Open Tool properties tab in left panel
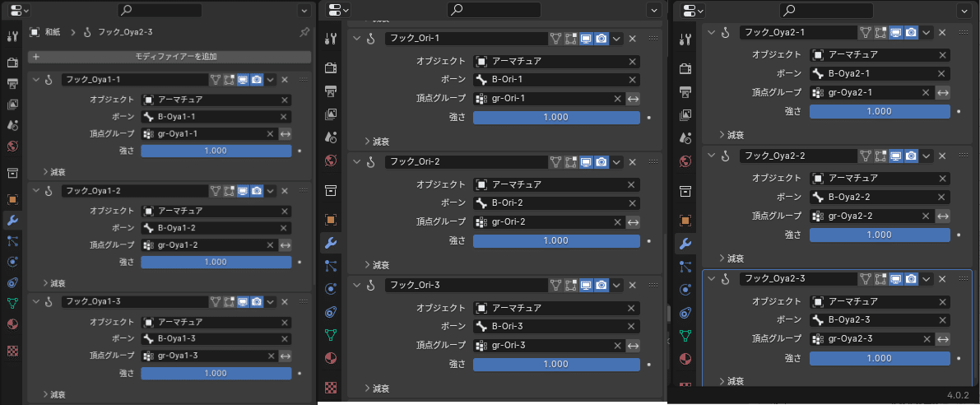Image resolution: width=980 pixels, height=405 pixels. point(12,35)
